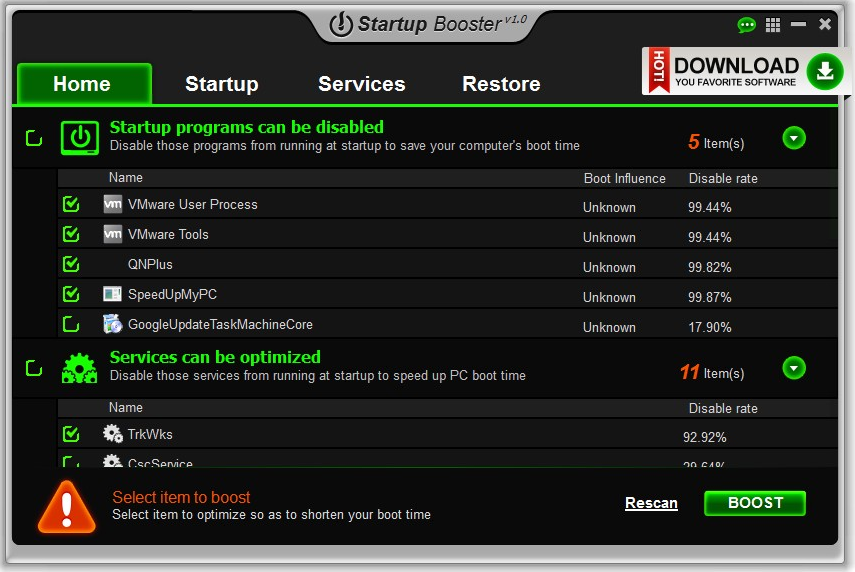Switch to the Home tab
855x572 pixels.
[x=84, y=83]
